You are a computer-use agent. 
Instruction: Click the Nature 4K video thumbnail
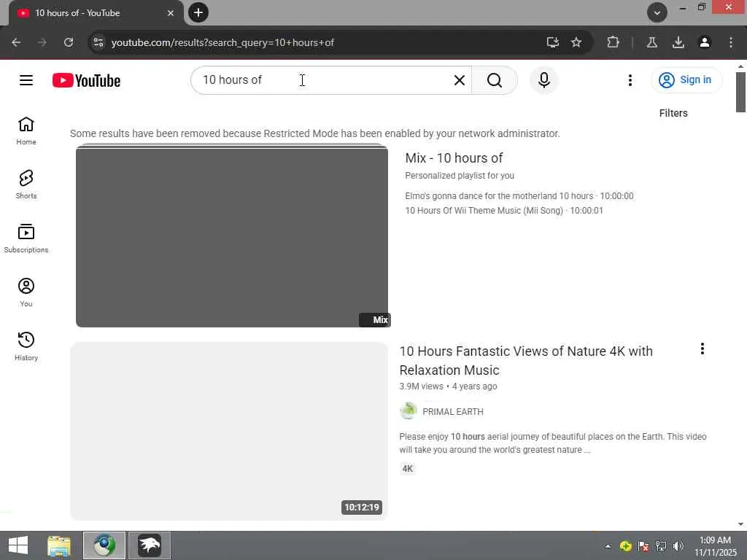click(x=228, y=431)
